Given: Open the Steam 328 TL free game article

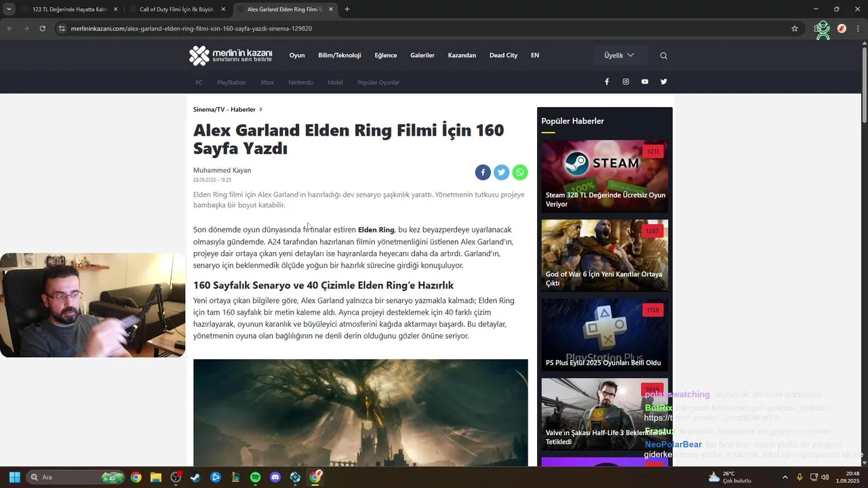Looking at the screenshot, I should [605, 176].
